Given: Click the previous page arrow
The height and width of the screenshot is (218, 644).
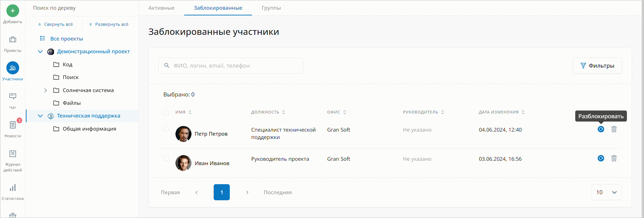Looking at the screenshot, I should 197,192.
